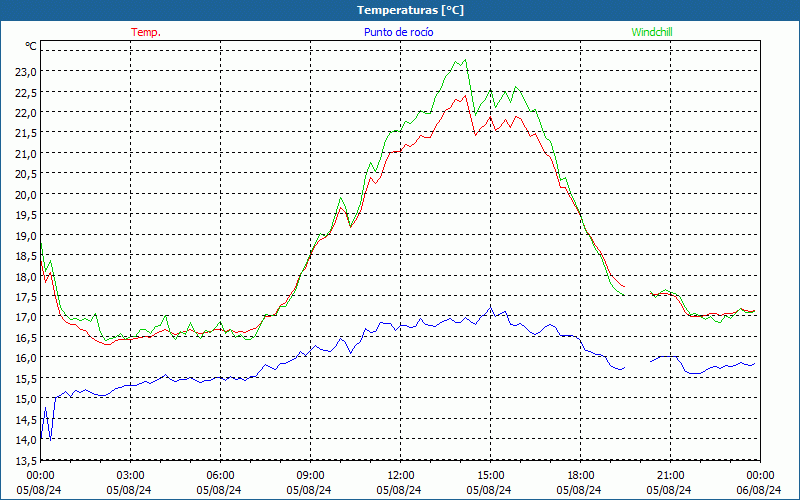Click the 15:00 time axis label
The height and width of the screenshot is (500, 800).
[x=490, y=475]
